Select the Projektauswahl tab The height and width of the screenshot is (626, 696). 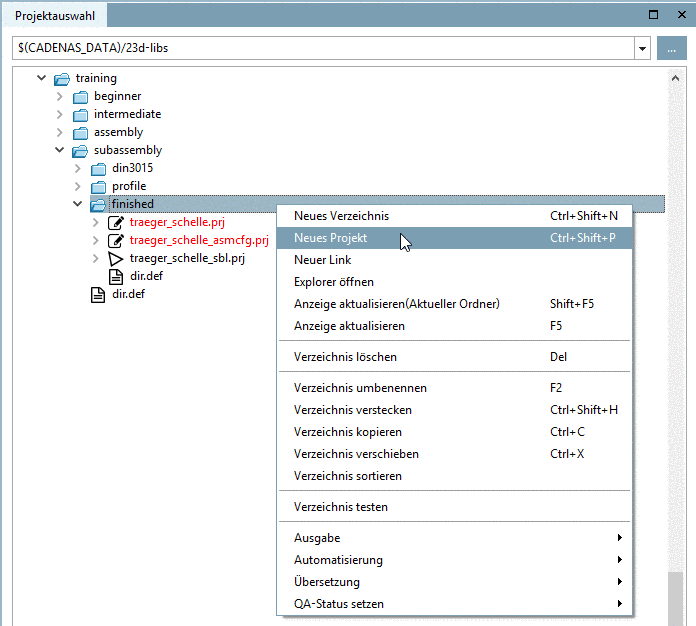click(55, 16)
